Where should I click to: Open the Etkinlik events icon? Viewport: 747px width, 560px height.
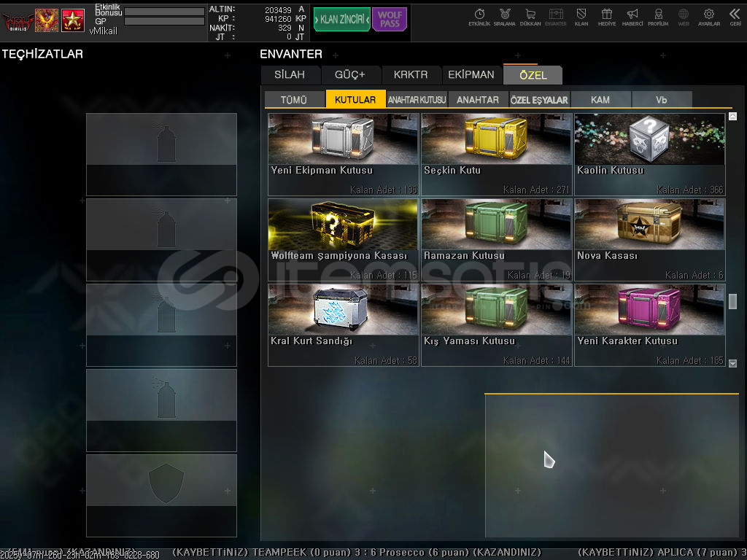pyautogui.click(x=479, y=17)
